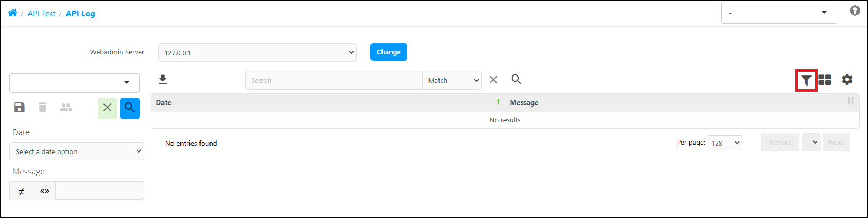
Task: Run search with the magnifier icon
Action: coord(517,80)
